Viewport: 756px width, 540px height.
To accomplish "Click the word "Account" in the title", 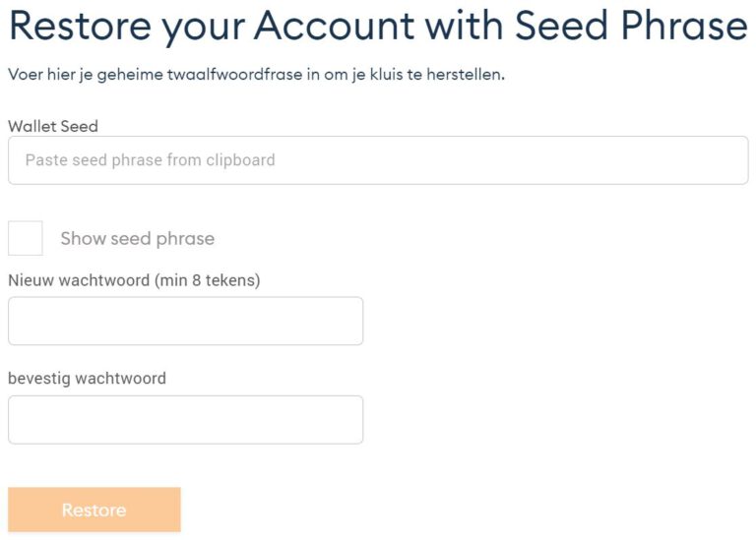I will pos(335,27).
